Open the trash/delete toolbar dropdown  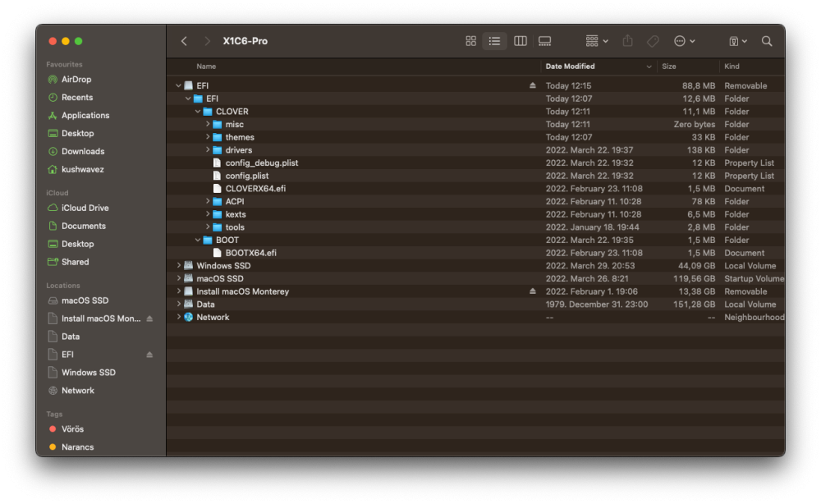click(738, 41)
